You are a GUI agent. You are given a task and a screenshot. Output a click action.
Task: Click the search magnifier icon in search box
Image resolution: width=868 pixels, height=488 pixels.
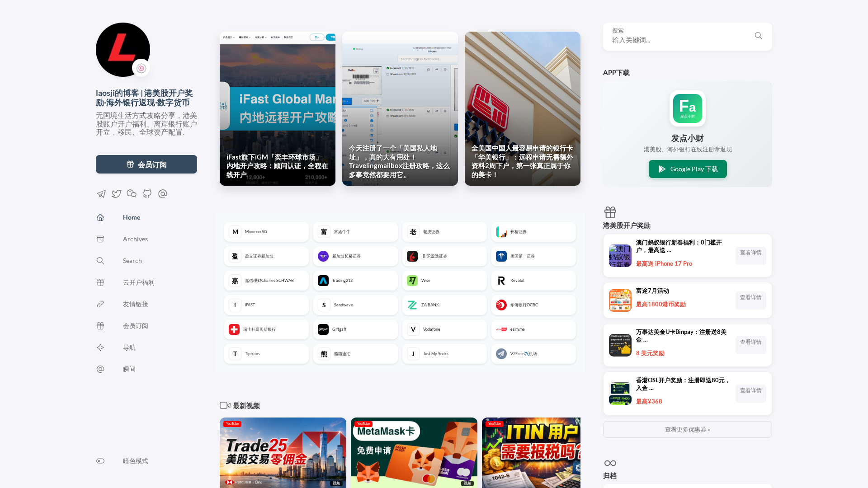pos(759,36)
